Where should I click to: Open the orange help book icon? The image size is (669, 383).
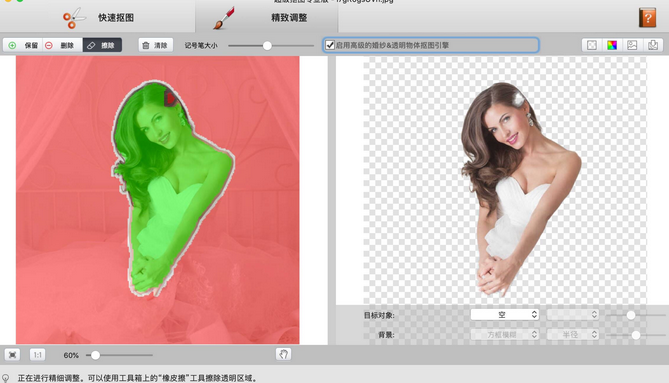click(x=647, y=18)
